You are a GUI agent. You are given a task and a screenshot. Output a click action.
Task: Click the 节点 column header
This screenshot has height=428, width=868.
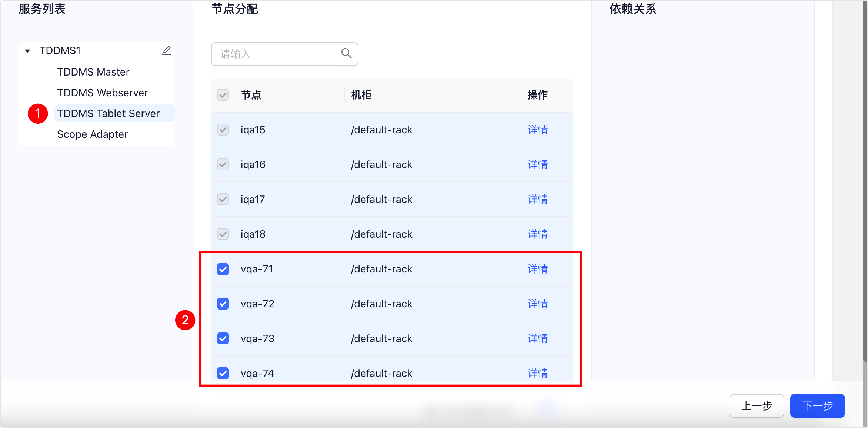tap(251, 95)
